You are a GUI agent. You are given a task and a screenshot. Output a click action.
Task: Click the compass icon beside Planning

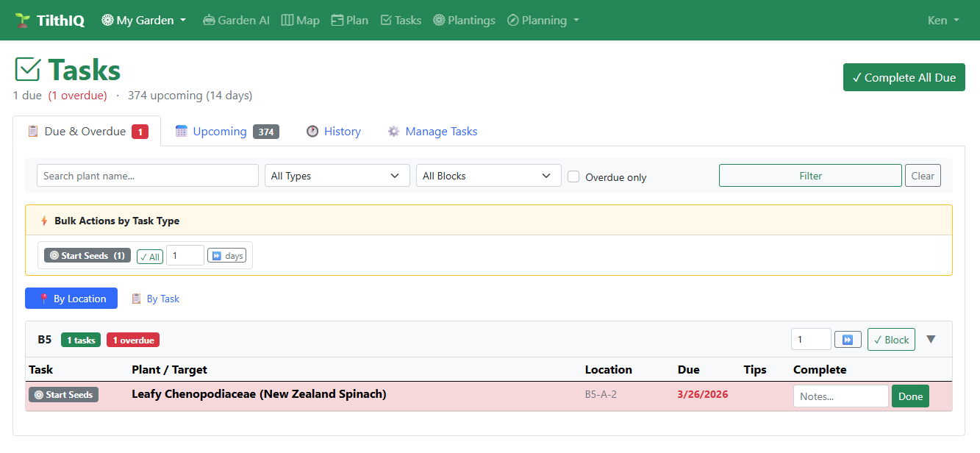(513, 20)
